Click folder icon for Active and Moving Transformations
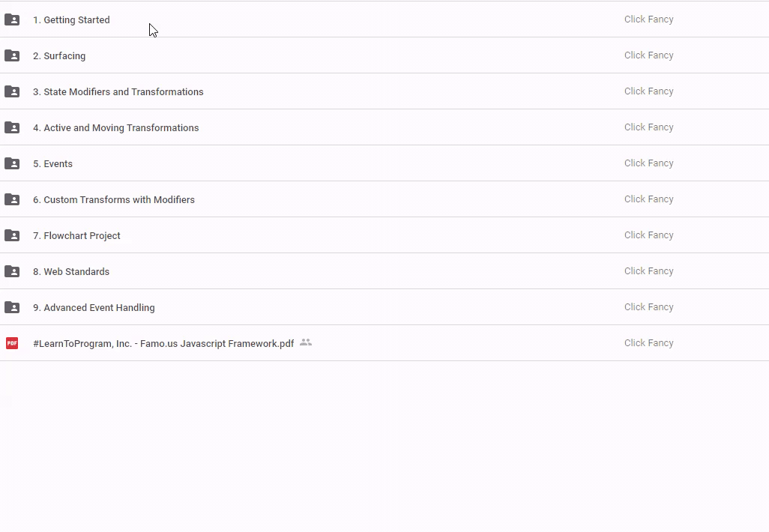This screenshot has width=769, height=532. [12, 127]
